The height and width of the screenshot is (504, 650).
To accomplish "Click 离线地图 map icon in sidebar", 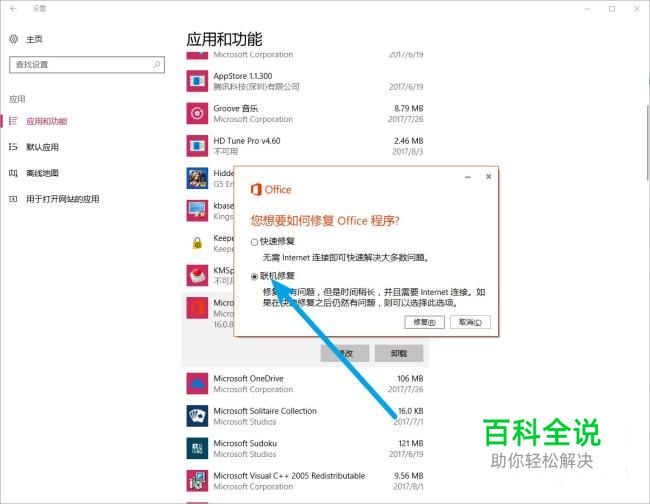I will 13,173.
